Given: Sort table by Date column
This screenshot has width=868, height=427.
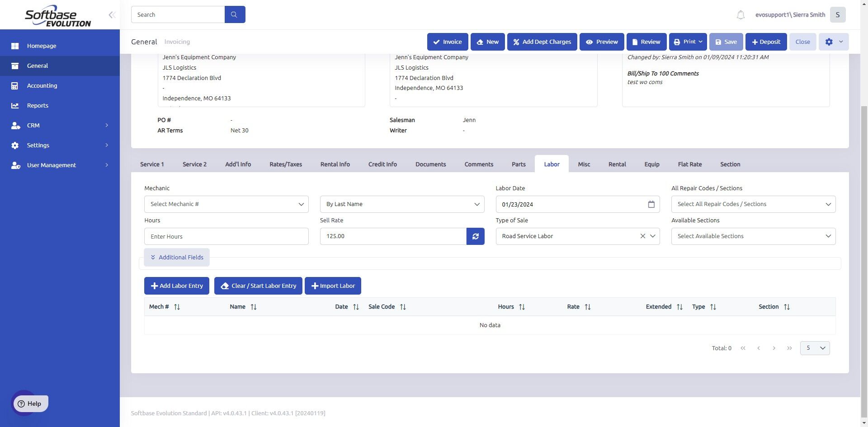Looking at the screenshot, I should pos(356,307).
